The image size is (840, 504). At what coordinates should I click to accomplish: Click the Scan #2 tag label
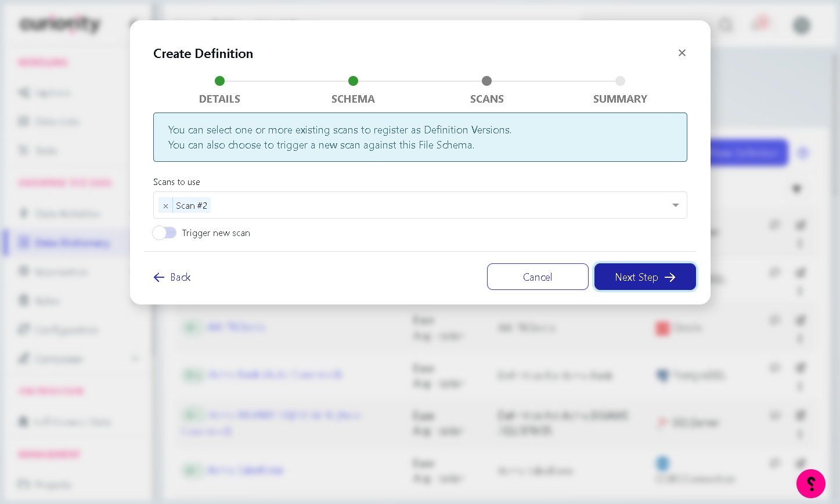192,206
